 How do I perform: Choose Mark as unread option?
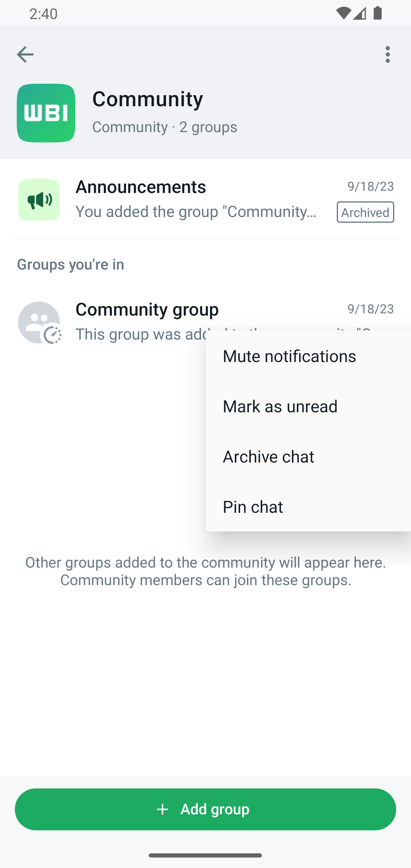[280, 406]
